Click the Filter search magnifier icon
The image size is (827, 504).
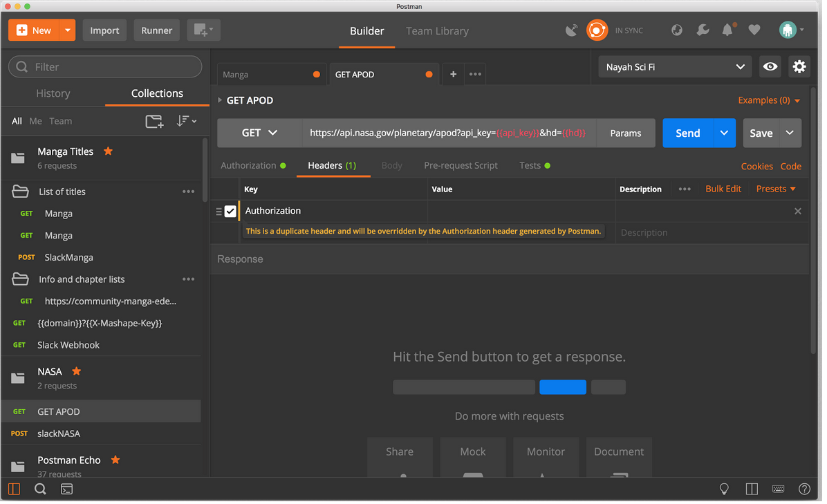[x=21, y=67]
